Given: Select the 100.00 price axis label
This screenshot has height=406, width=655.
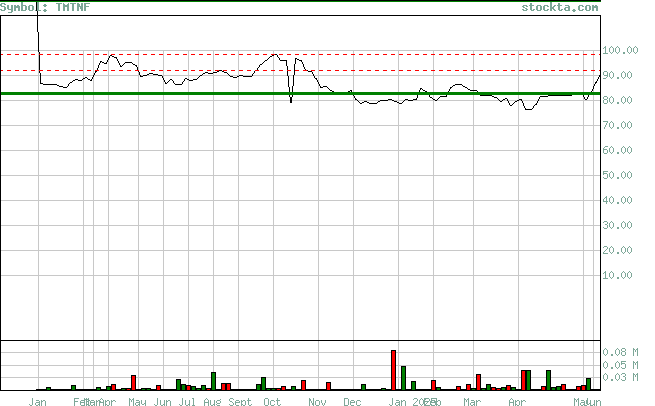Looking at the screenshot, I should (x=620, y=50).
